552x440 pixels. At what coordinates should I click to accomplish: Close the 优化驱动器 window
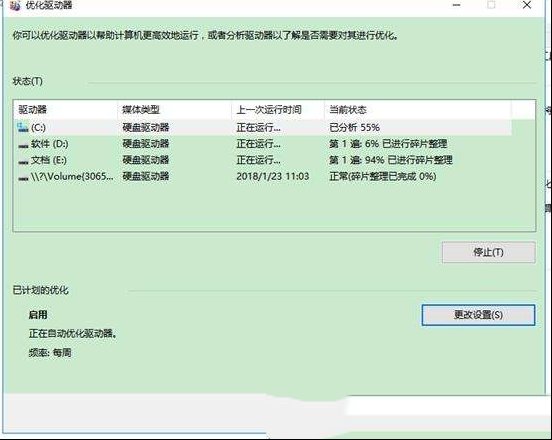point(527,5)
